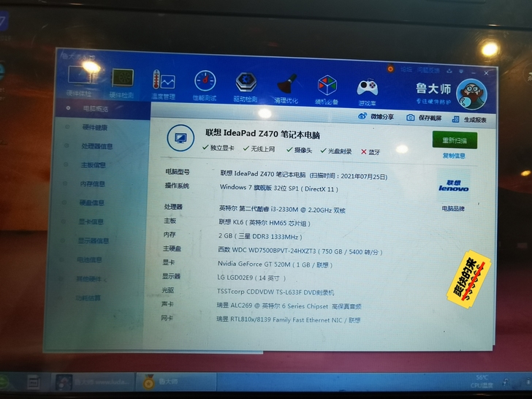Select 硬件健康 in the sidebar
This screenshot has width=532, height=399.
point(95,127)
